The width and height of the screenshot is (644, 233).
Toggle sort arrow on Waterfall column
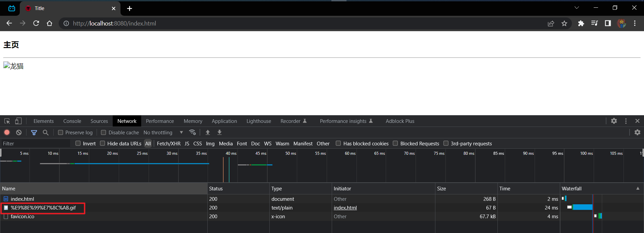[x=638, y=188]
